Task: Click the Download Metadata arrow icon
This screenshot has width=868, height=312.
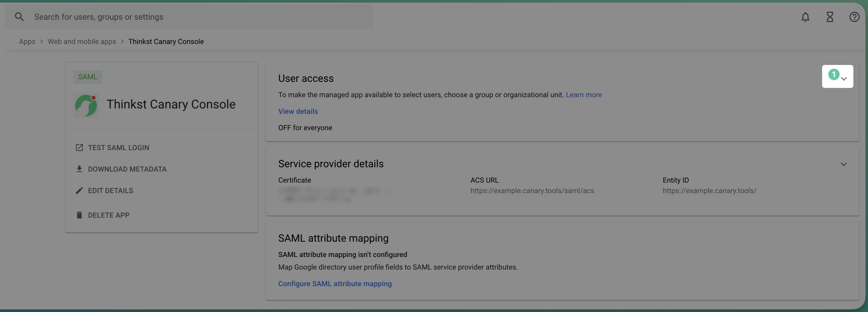Action: [x=79, y=169]
